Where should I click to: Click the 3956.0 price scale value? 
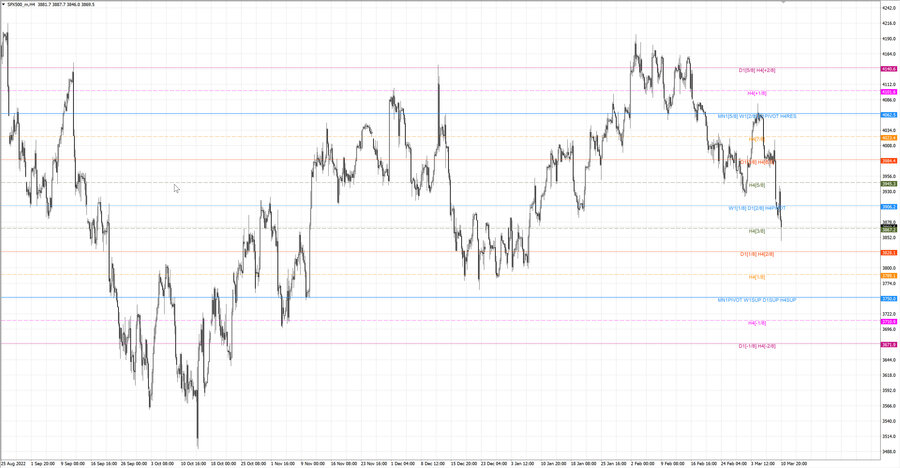coord(889,176)
